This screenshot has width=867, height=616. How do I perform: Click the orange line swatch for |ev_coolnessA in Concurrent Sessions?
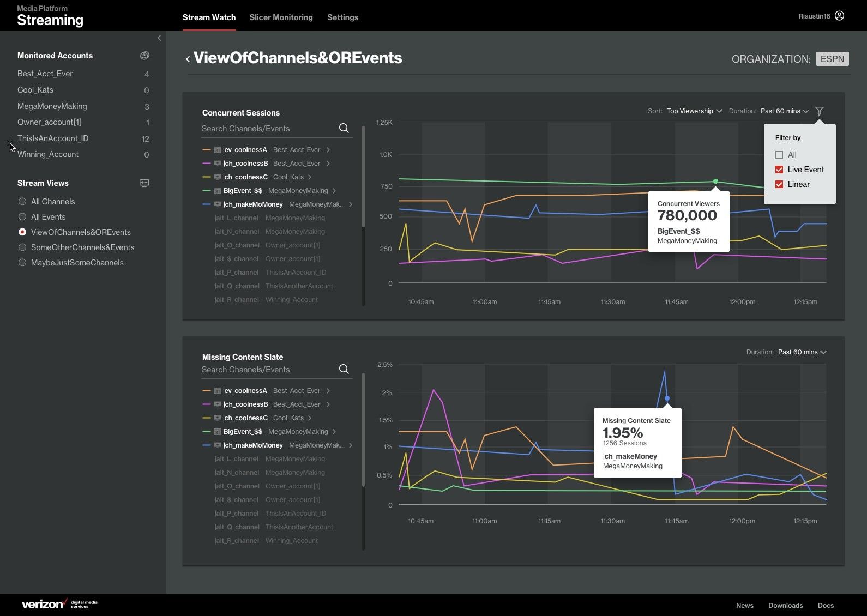[207, 150]
